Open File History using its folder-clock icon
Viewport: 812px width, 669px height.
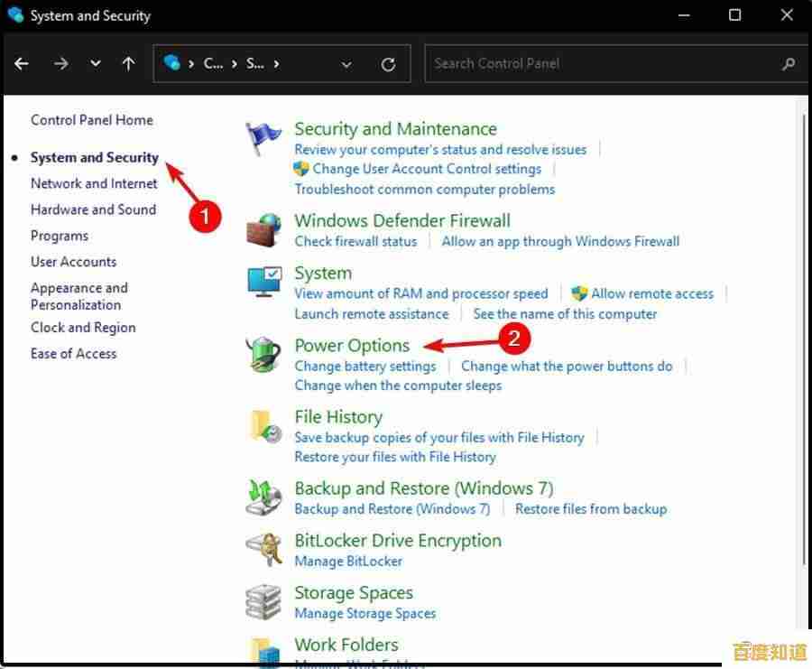pos(263,426)
